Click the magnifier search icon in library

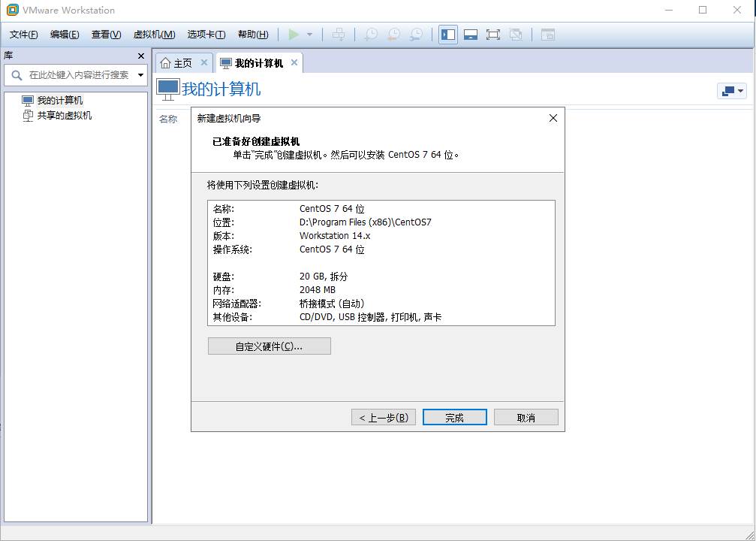[17, 75]
